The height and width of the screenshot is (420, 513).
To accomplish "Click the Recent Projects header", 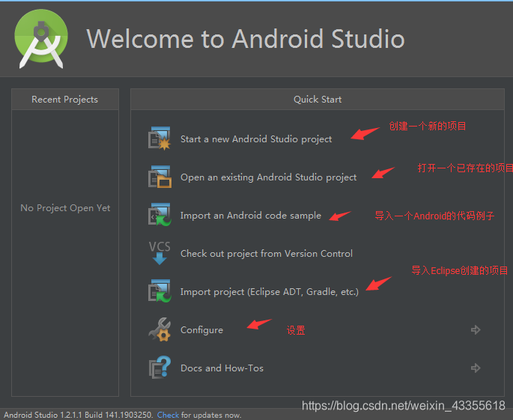I will (64, 99).
